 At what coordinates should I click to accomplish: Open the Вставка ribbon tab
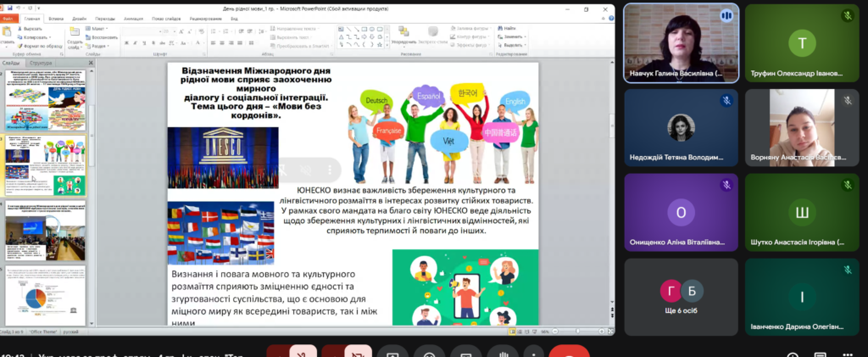(x=55, y=17)
